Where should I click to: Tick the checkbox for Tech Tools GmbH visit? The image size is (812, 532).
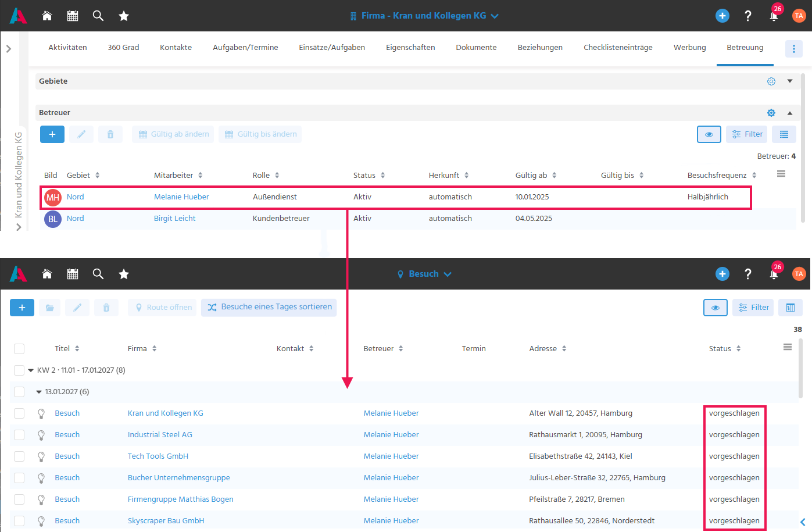click(x=19, y=456)
